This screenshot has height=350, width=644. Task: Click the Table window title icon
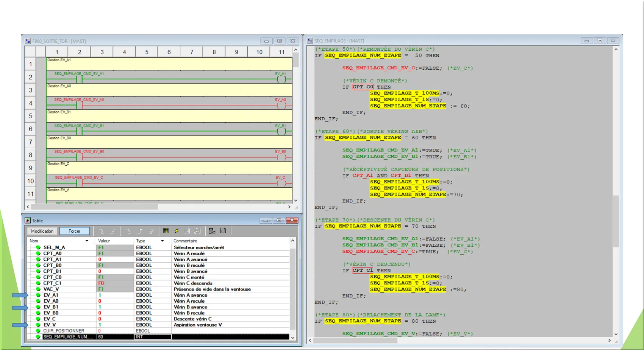(28, 221)
